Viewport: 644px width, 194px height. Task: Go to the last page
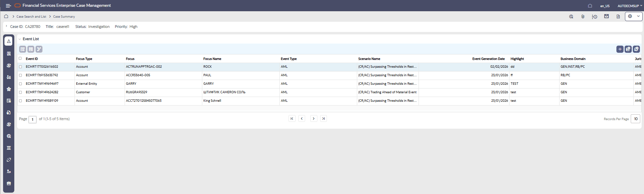coord(324,118)
